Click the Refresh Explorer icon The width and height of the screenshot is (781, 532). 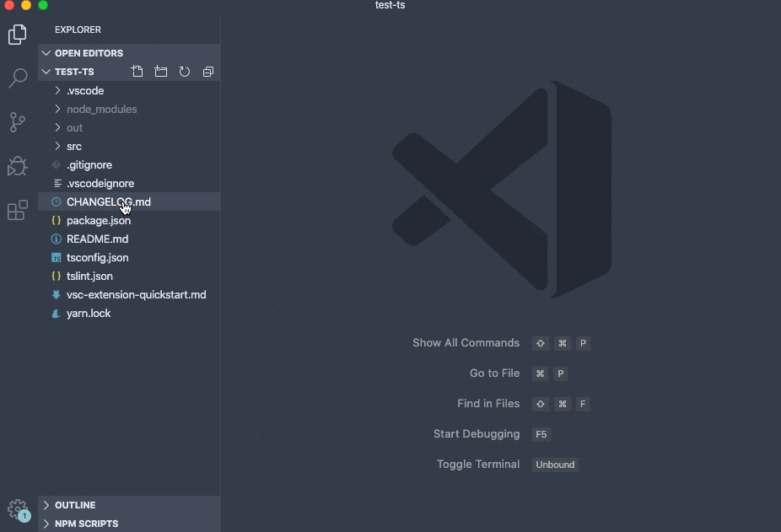[x=184, y=72]
